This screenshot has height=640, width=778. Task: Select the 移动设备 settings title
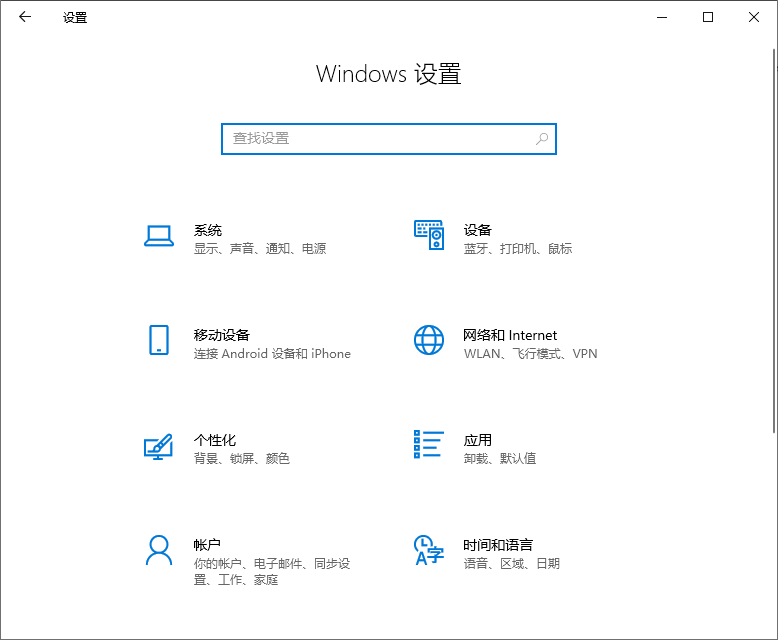pos(222,335)
